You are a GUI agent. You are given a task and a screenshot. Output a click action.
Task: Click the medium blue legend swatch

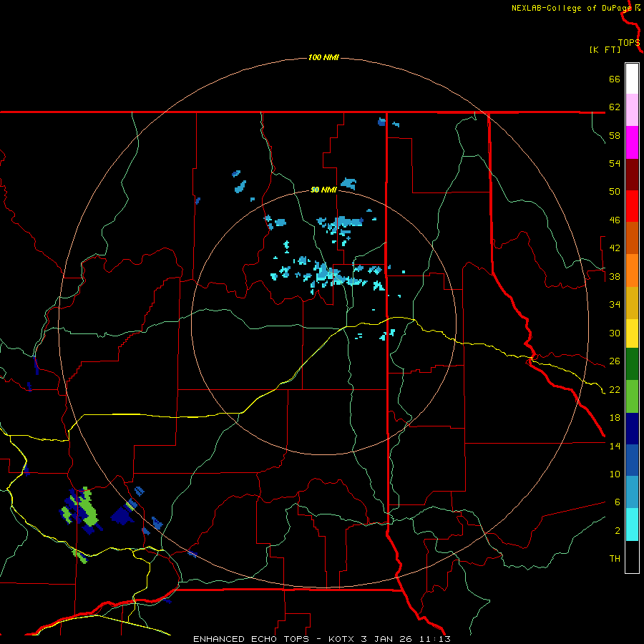632,460
